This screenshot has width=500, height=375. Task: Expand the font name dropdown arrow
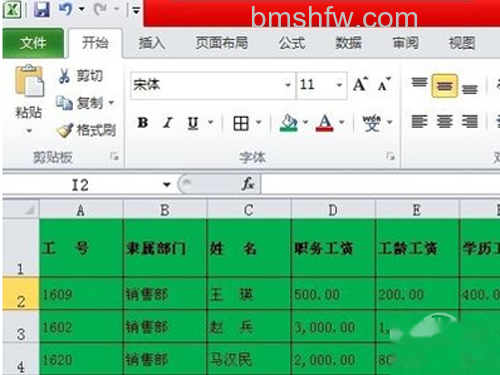288,85
